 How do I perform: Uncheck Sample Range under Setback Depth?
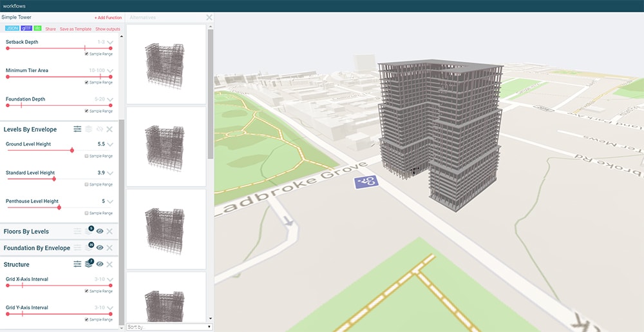tap(87, 54)
